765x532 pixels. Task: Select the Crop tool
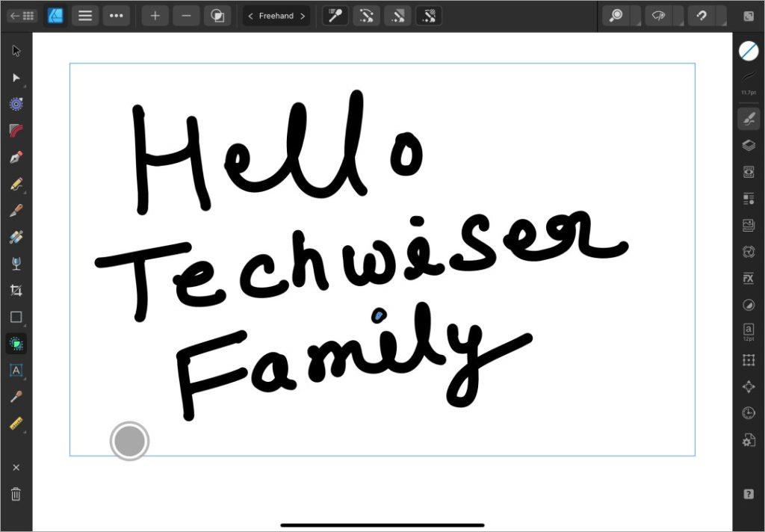(x=16, y=291)
